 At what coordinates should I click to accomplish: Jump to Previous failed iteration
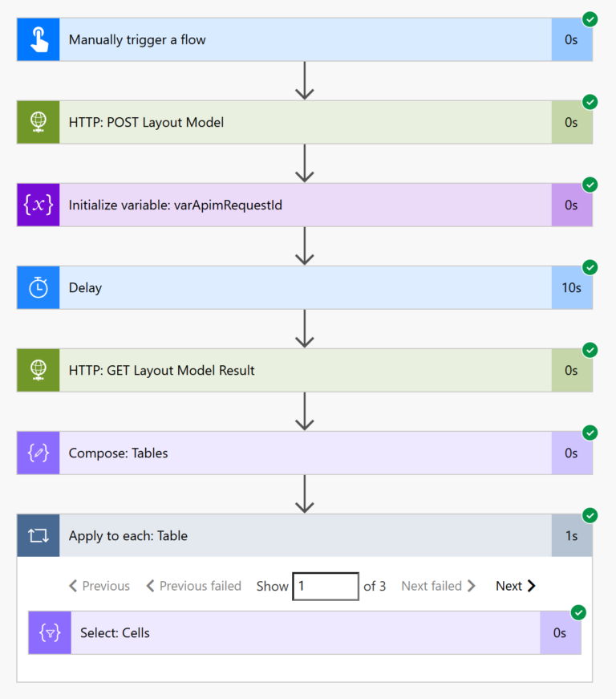[193, 586]
